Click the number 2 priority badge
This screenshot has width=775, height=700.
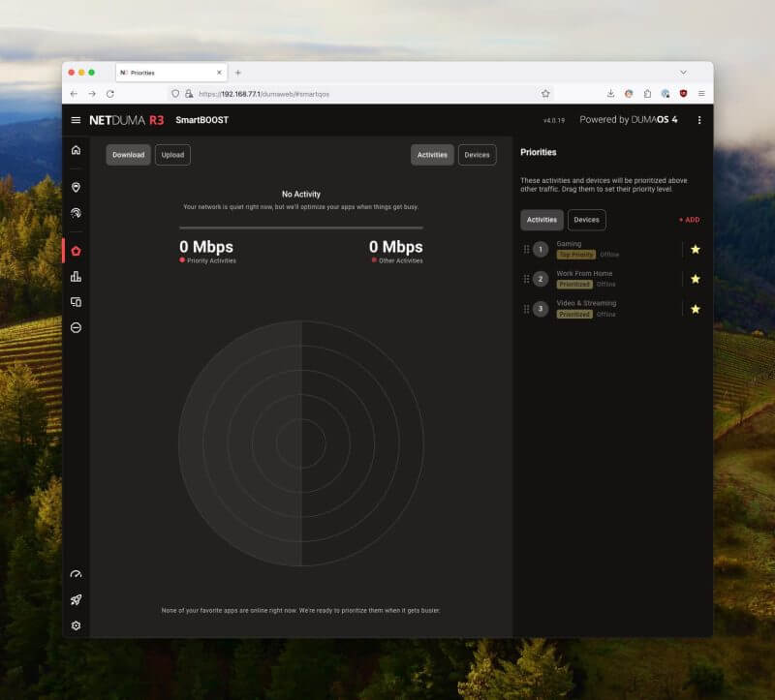[541, 279]
